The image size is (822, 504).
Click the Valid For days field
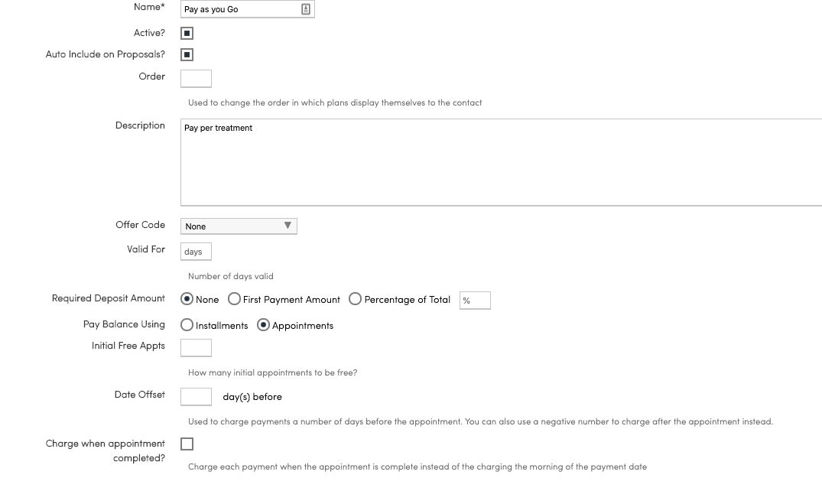pos(196,252)
